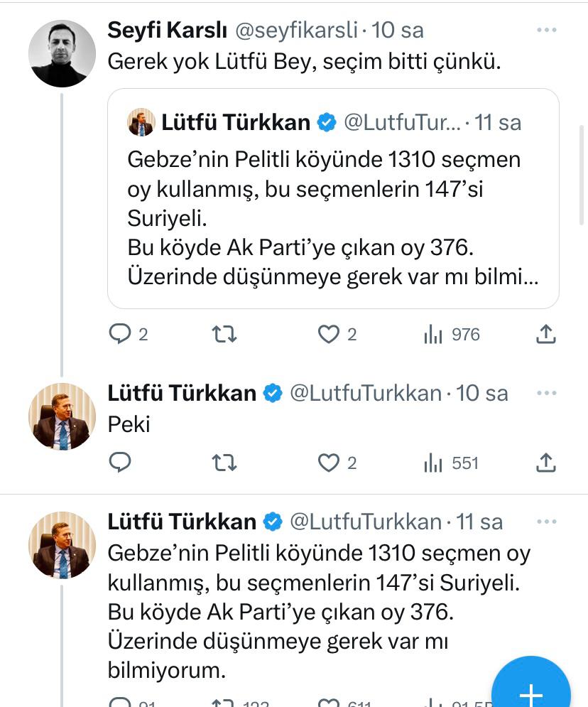Share the 'Peki' reply tweet
The width and height of the screenshot is (588, 707).
(545, 463)
